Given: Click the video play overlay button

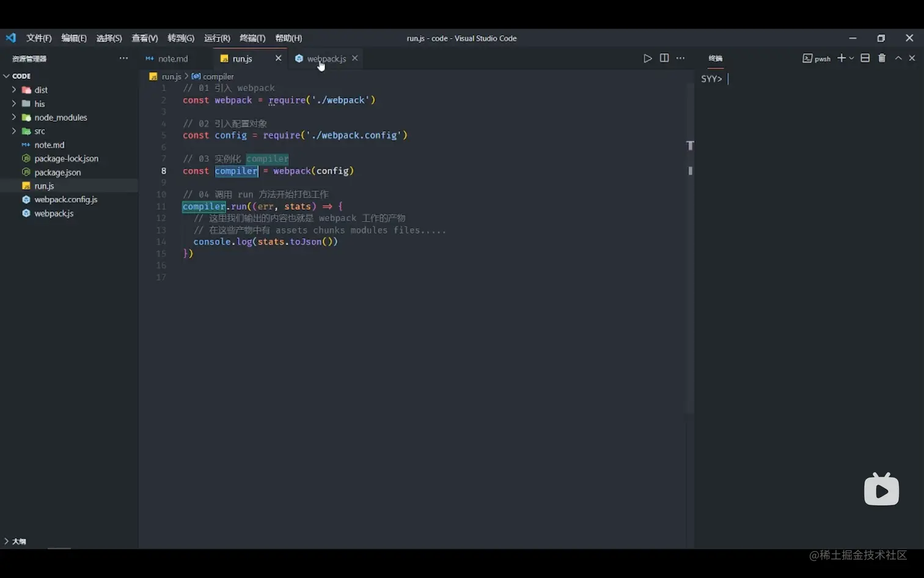Looking at the screenshot, I should coord(881,489).
